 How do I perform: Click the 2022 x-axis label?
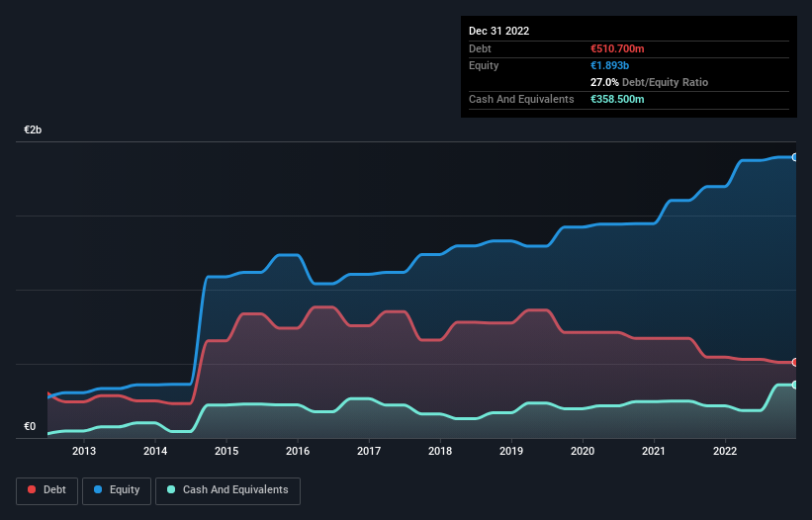[725, 451]
